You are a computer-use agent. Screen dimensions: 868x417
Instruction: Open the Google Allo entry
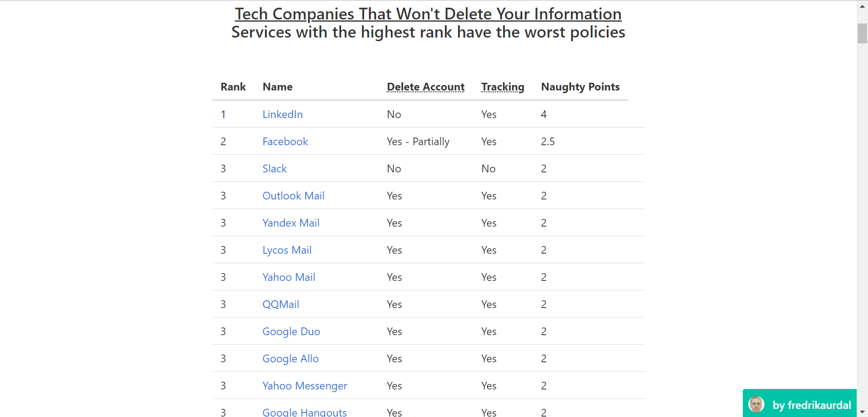(x=291, y=359)
